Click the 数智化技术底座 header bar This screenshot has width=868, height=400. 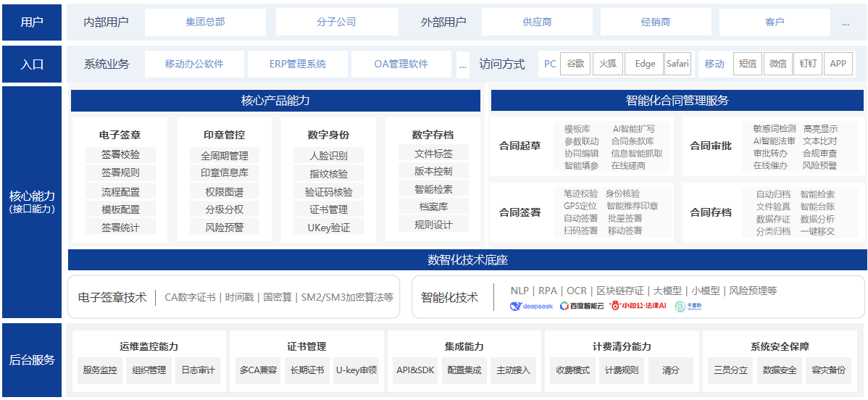click(x=467, y=260)
